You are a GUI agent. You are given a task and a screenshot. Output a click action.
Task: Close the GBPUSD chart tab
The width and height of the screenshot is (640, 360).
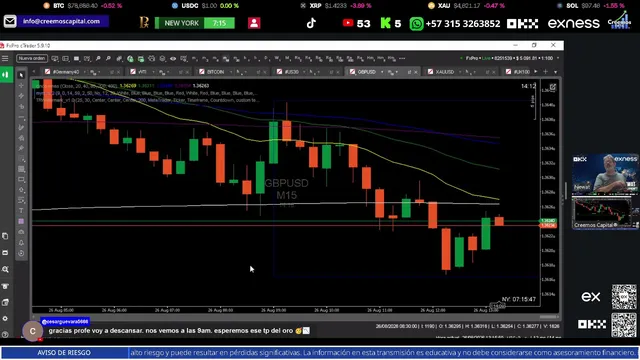click(416, 72)
